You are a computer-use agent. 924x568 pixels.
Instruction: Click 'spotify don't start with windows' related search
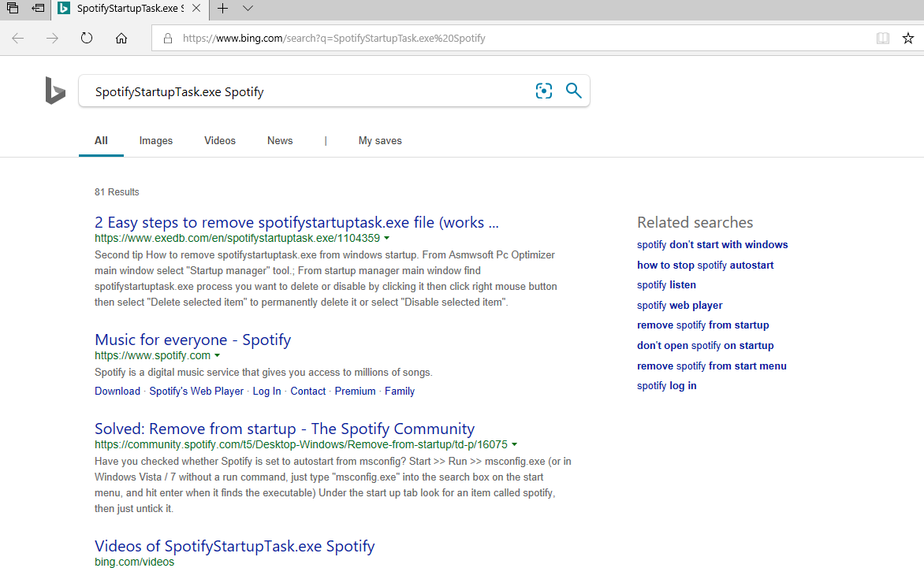pos(713,244)
